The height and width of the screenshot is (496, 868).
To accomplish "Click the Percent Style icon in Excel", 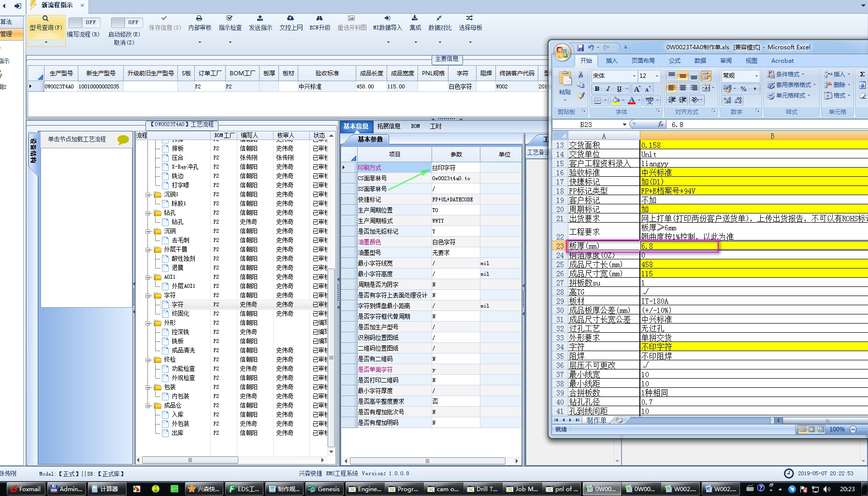I will point(743,89).
